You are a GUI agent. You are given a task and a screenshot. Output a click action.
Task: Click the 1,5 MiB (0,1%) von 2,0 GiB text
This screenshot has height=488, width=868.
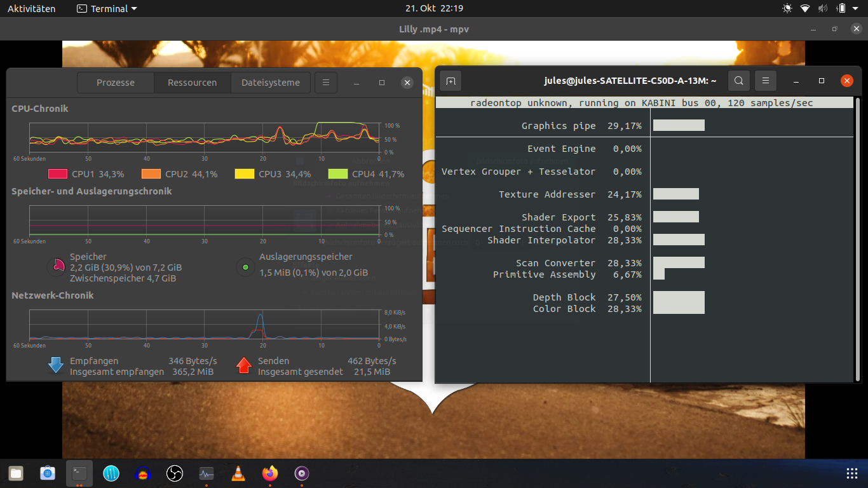[314, 273]
